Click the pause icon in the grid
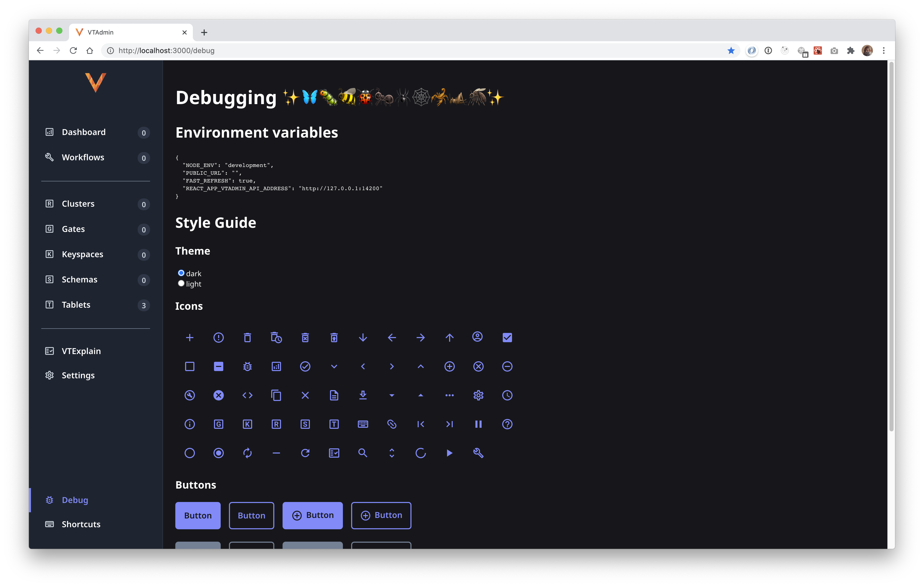The image size is (924, 587). click(478, 424)
